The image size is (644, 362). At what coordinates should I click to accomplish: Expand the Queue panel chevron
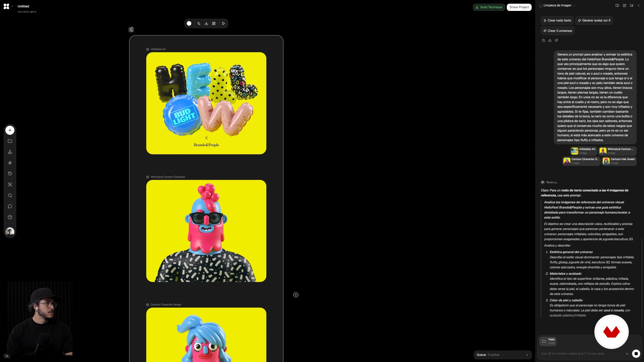pyautogui.click(x=527, y=355)
